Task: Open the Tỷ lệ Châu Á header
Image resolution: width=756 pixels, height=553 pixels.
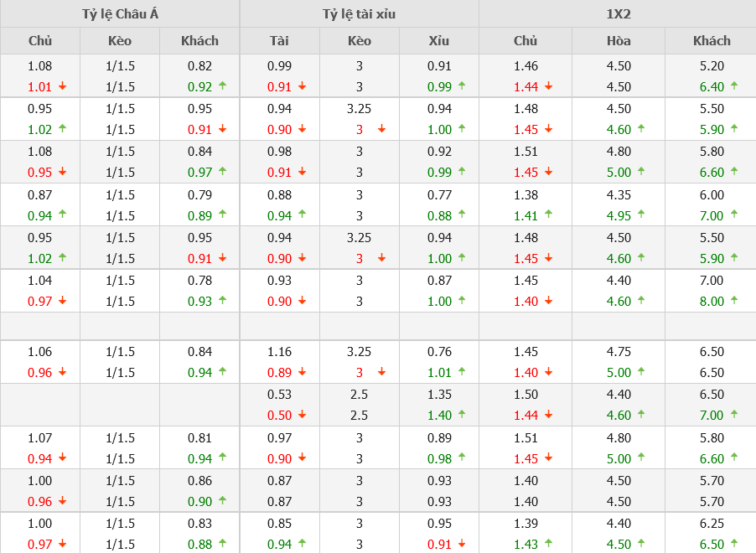Action: [x=120, y=13]
